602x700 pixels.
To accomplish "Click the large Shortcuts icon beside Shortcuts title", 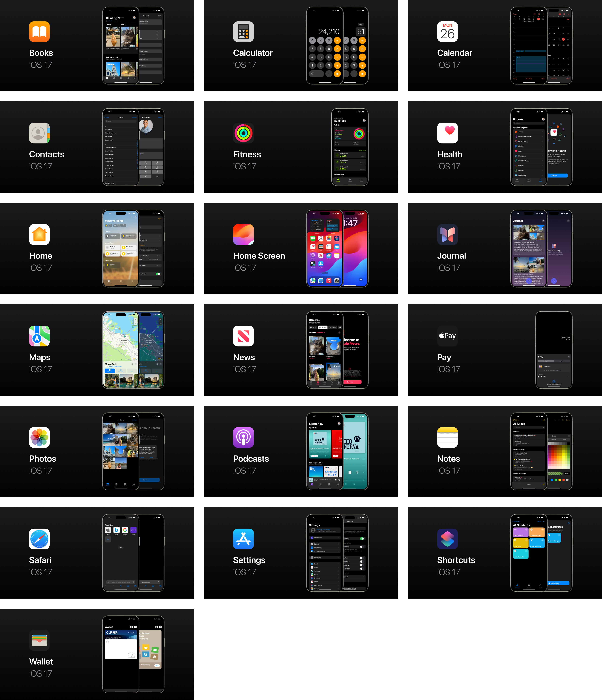I will coord(447,539).
